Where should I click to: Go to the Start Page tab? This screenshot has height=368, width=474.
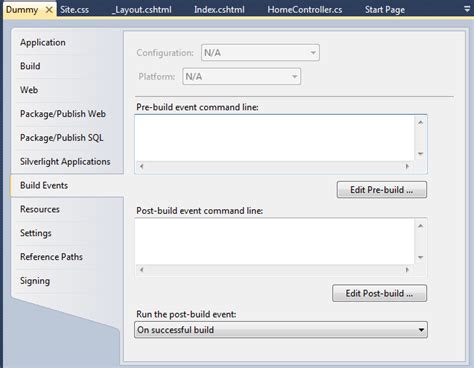[x=385, y=10]
